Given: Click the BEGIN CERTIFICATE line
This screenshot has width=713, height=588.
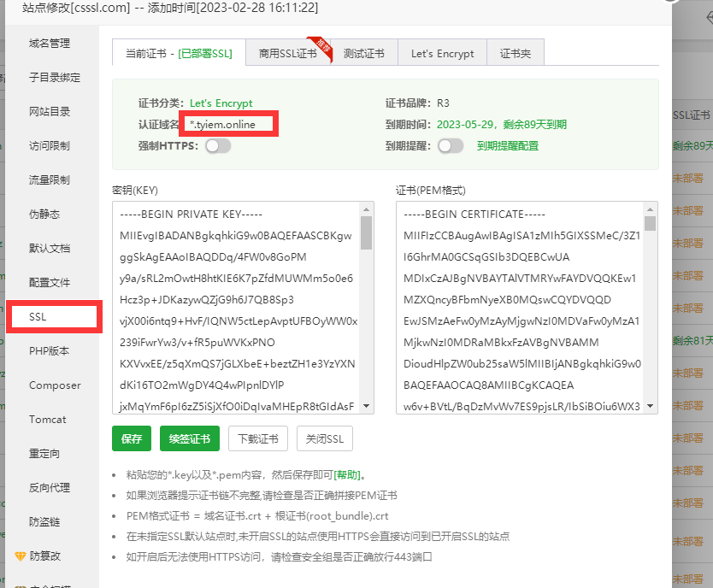Looking at the screenshot, I should click(474, 214).
